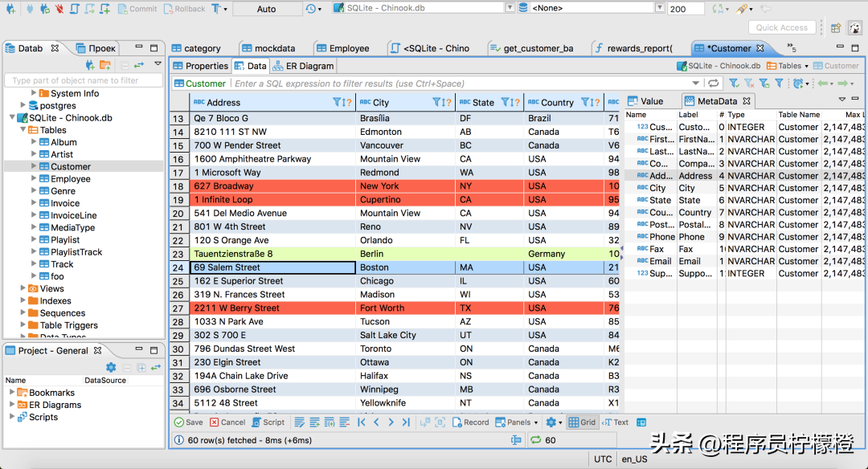This screenshot has width=868, height=469.
Task: Open the transaction log clock icon
Action: [x=311, y=9]
